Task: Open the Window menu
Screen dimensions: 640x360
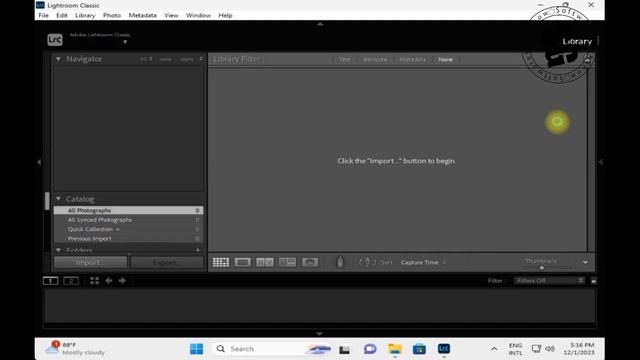Action: 198,16
